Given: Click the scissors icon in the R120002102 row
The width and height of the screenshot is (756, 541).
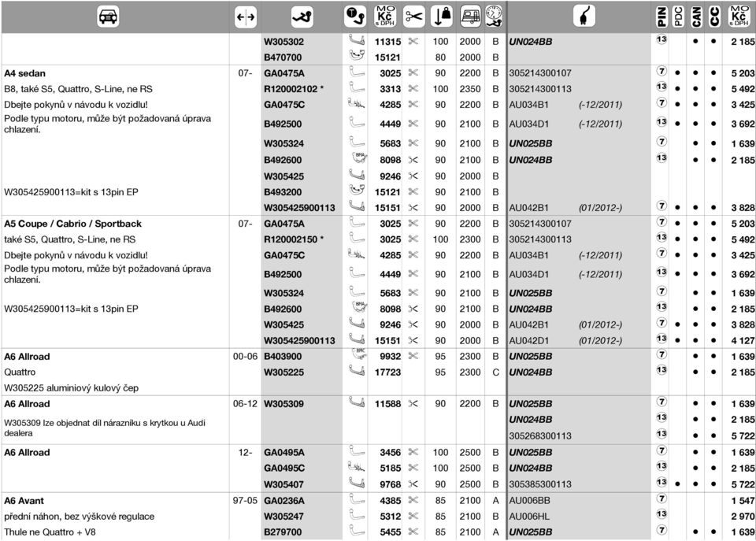Looking at the screenshot, I should click(413, 88).
